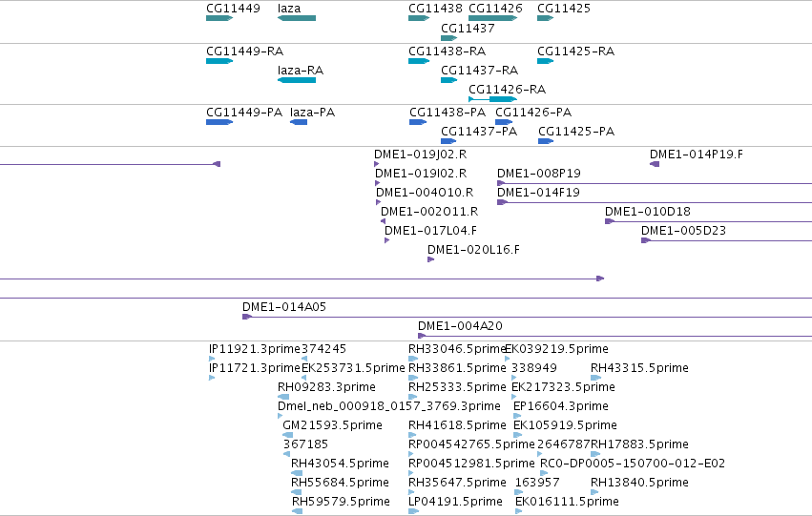Click the CG11437-PA protein label
The height and width of the screenshot is (516, 812).
[479, 132]
